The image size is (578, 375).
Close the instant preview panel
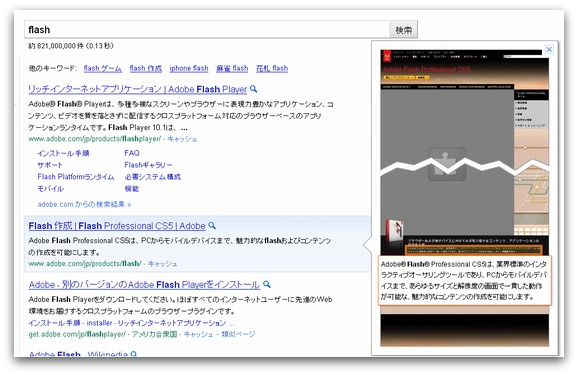click(549, 49)
